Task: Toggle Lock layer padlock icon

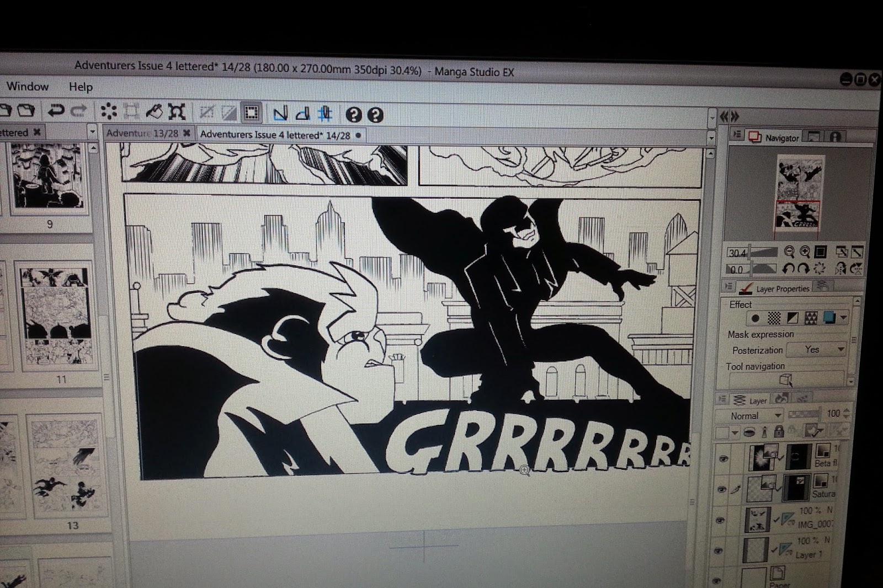Action: [x=779, y=432]
